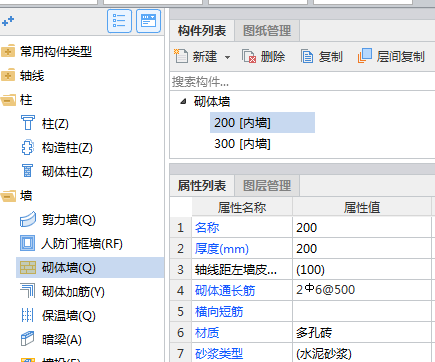
Task: Edit the 2Φ6@500 value cell
Action: [362, 291]
